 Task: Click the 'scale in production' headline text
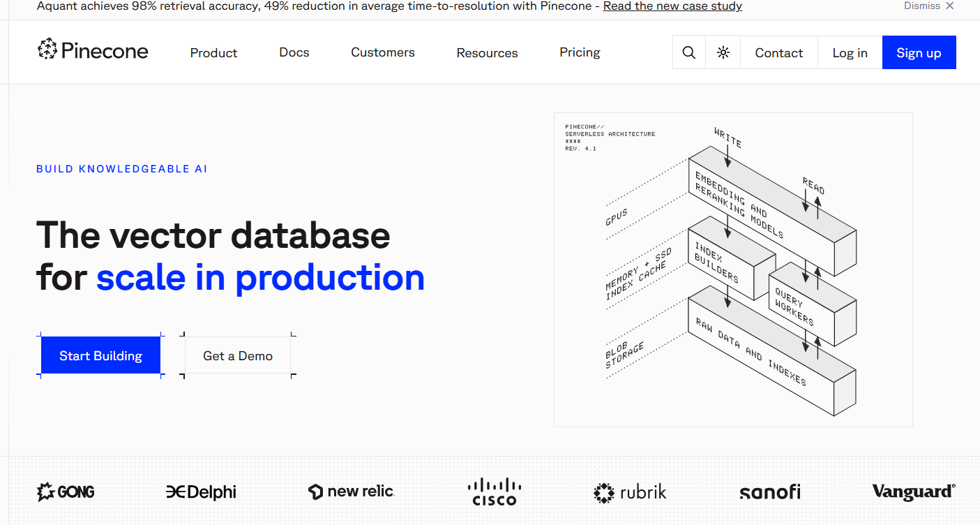[261, 277]
